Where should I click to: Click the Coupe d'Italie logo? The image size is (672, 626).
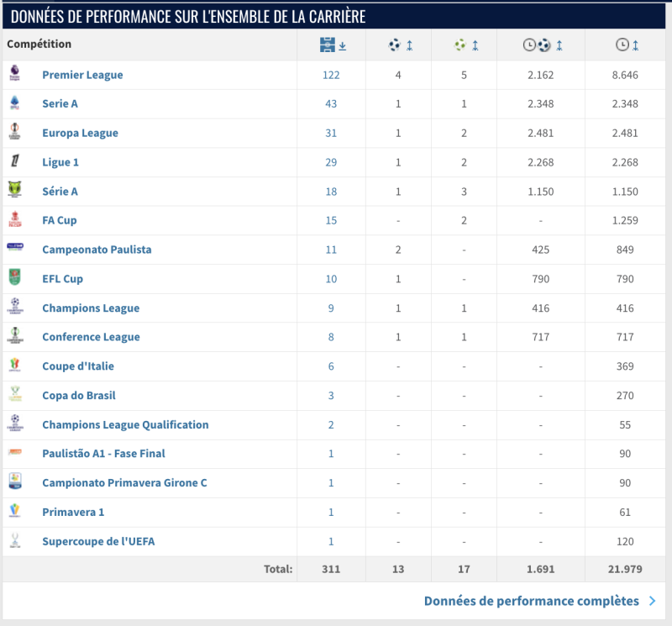pos(14,366)
